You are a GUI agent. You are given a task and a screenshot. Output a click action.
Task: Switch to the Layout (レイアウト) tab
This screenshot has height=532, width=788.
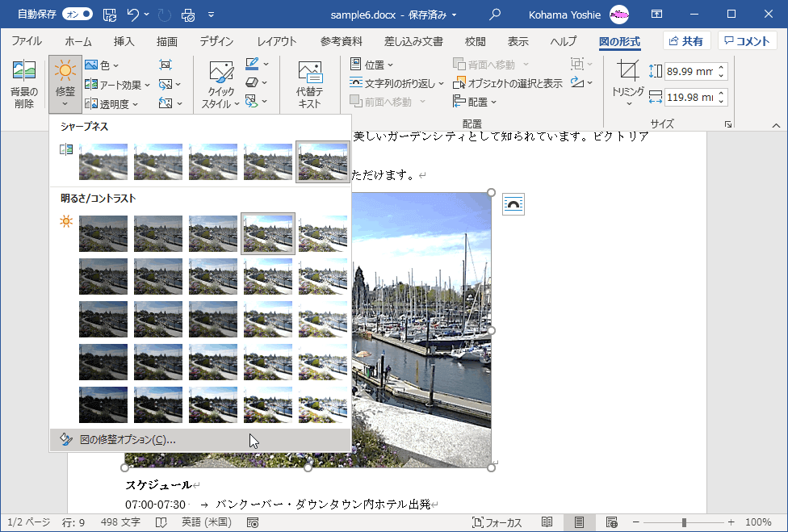click(x=277, y=41)
